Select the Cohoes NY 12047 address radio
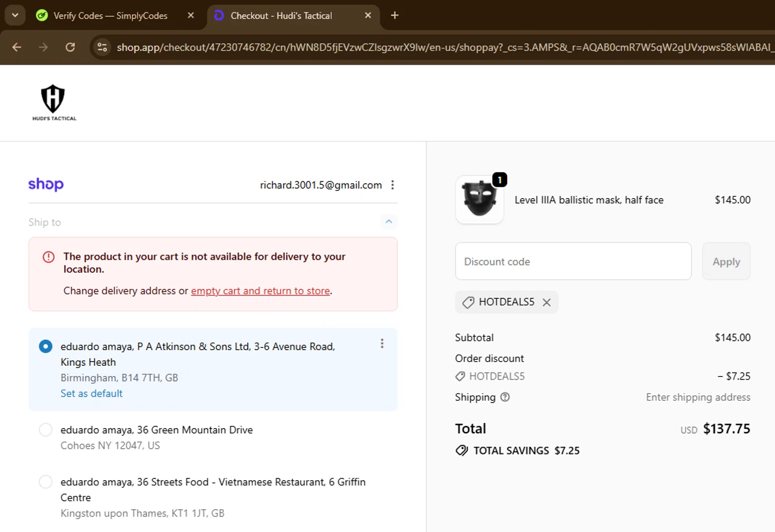 coord(45,430)
